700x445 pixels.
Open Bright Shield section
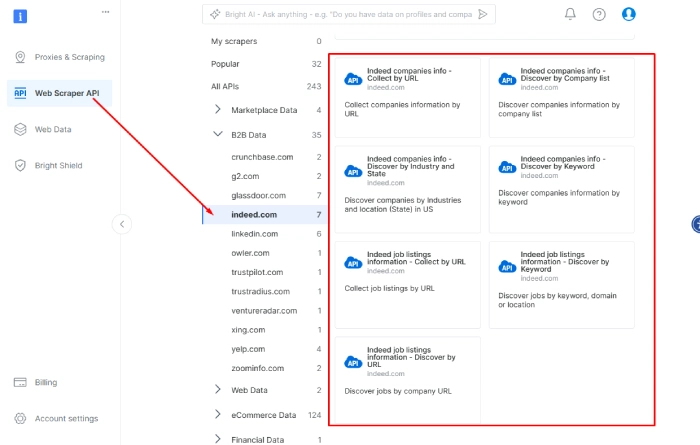pyautogui.click(x=60, y=166)
